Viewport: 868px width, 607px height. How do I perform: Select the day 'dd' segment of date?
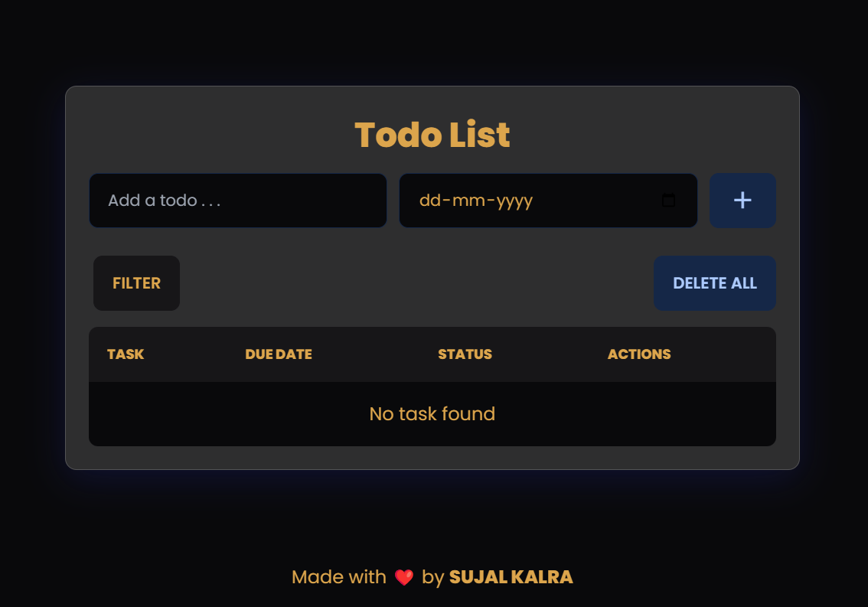(430, 201)
